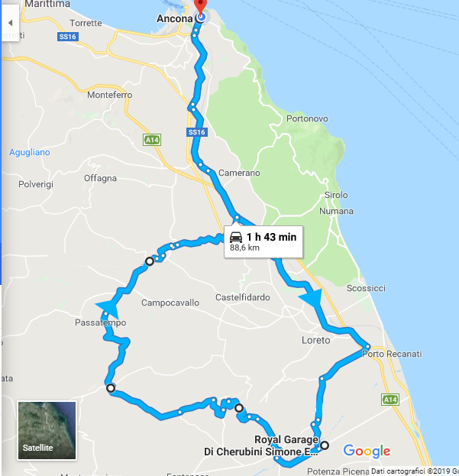Click the waypoint circle below Passatempo
The image size is (459, 476).
(x=111, y=388)
